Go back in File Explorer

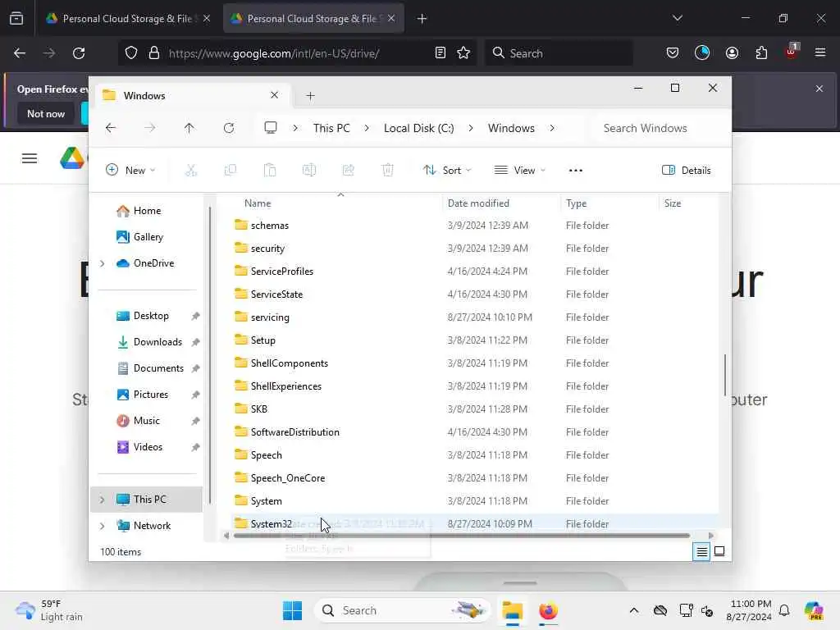pos(111,128)
